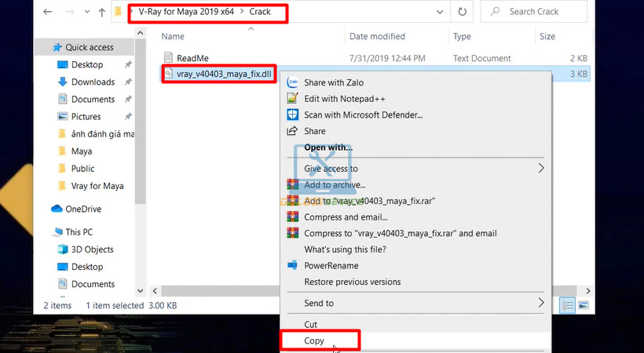This screenshot has width=644, height=353.
Task: Choose Open with... in context menu
Action: (328, 147)
